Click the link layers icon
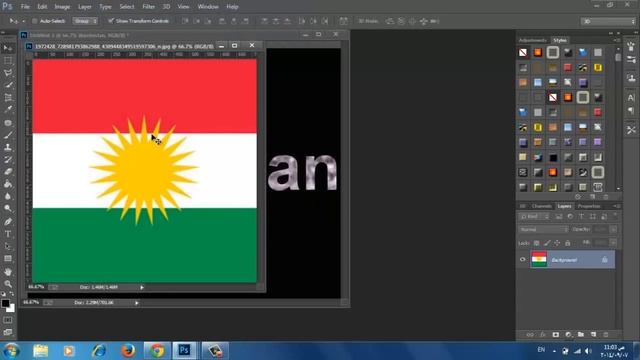Image resolution: width=640 pixels, height=360 pixels. pos(530,335)
